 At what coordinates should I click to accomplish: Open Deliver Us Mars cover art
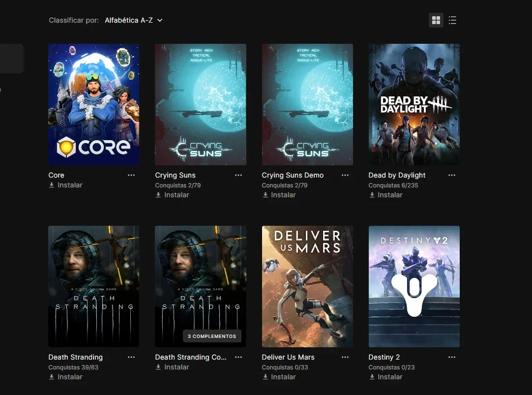coord(307,286)
